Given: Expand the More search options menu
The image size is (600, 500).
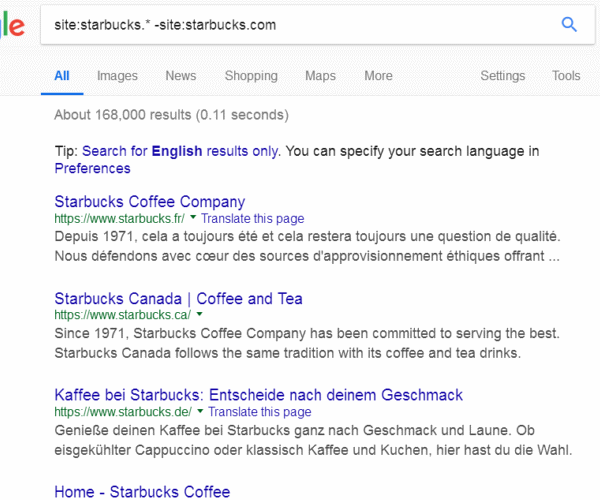Looking at the screenshot, I should [x=378, y=76].
